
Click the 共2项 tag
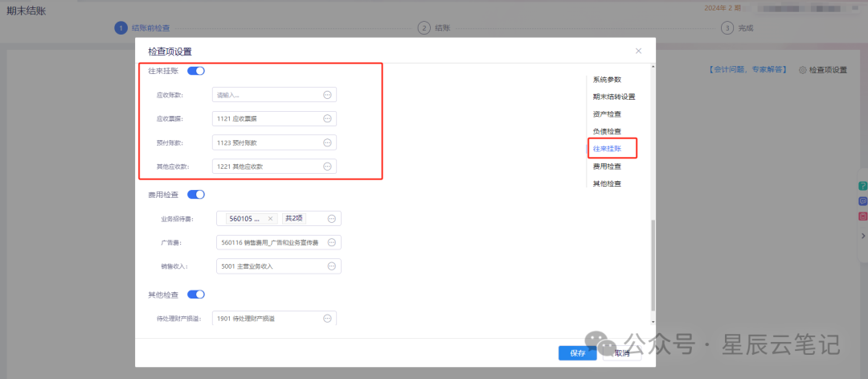pos(294,218)
